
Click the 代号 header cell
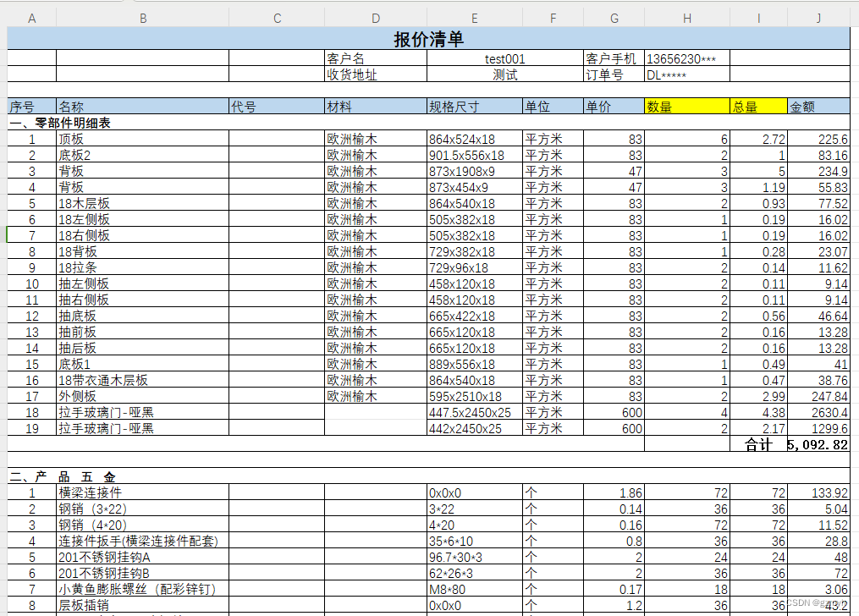(277, 107)
